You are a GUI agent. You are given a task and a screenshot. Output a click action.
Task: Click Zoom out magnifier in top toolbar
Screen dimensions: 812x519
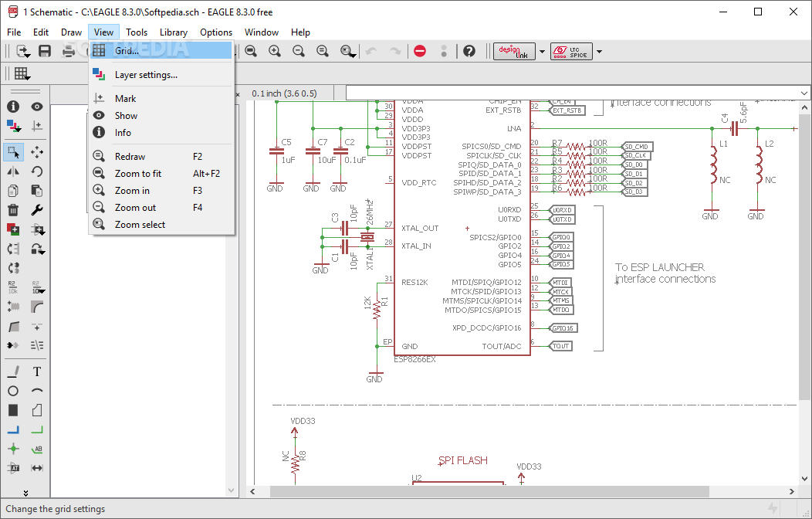299,51
